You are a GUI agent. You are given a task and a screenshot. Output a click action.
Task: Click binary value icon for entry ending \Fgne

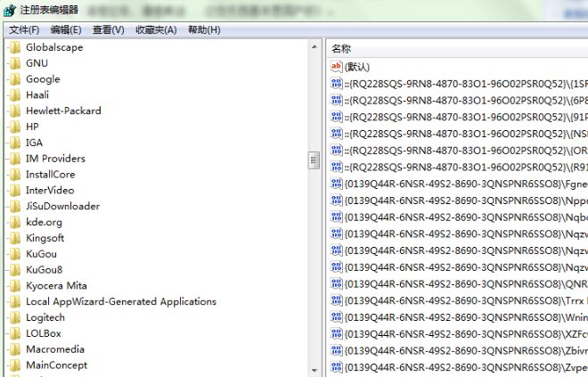(x=337, y=184)
